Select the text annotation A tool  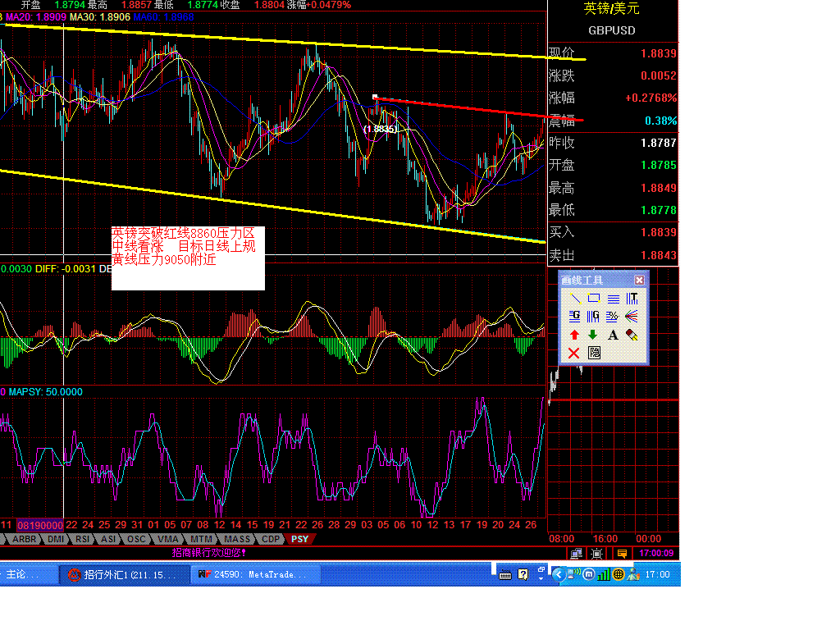613,335
